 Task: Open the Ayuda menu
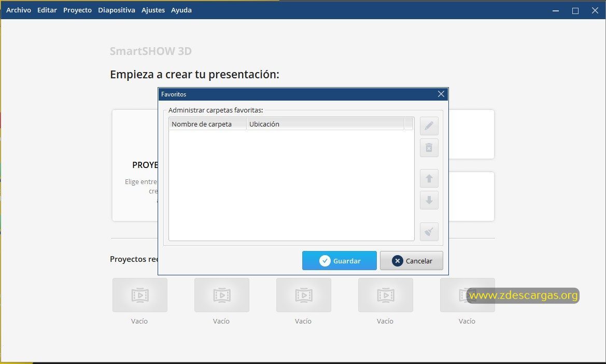tap(181, 10)
